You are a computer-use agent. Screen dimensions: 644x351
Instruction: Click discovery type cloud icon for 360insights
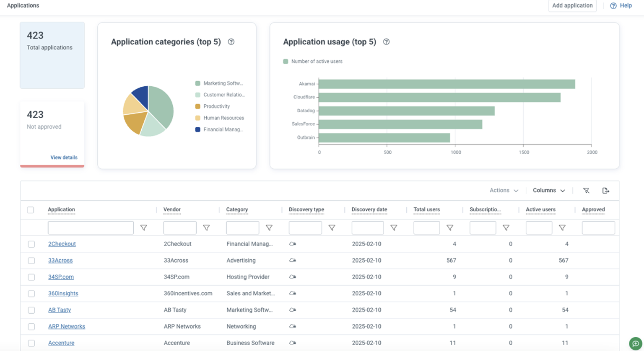(x=293, y=293)
